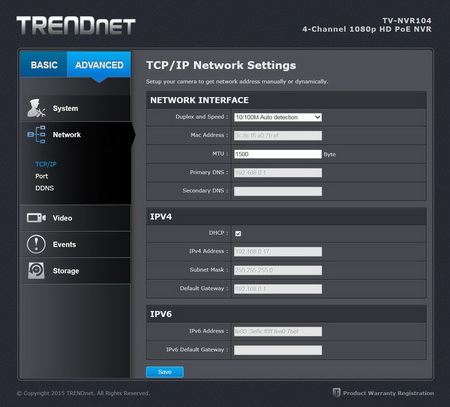This screenshot has width=450, height=407.
Task: Open Events via exclamation alert icon
Action: (36, 244)
